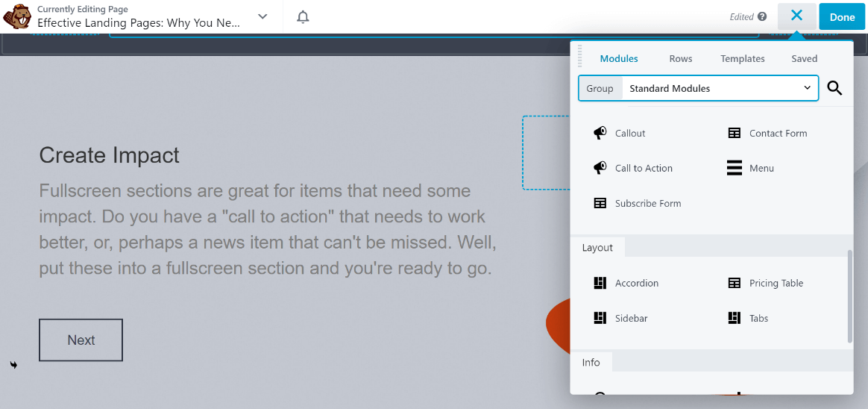The width and height of the screenshot is (868, 409).
Task: Switch to the Saved tab
Action: [804, 59]
